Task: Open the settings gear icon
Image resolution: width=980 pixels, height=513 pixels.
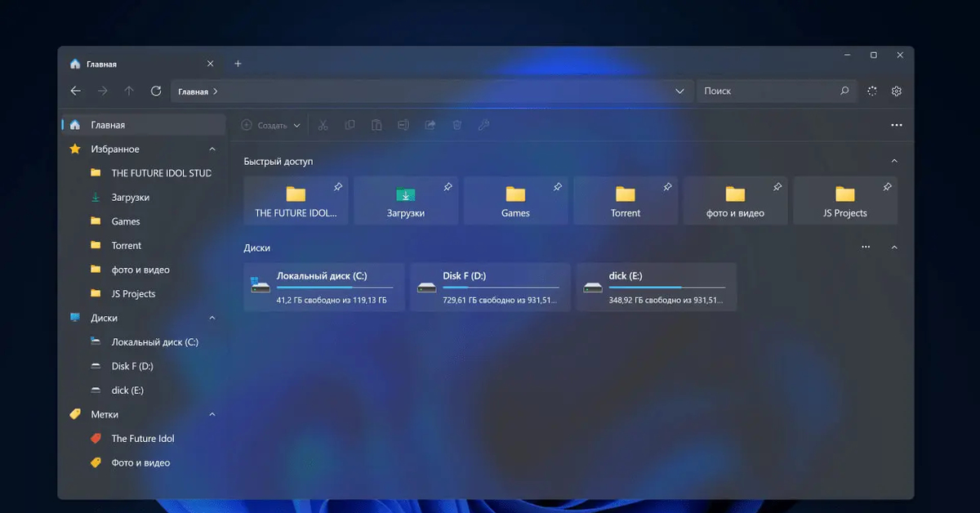Action: 896,91
